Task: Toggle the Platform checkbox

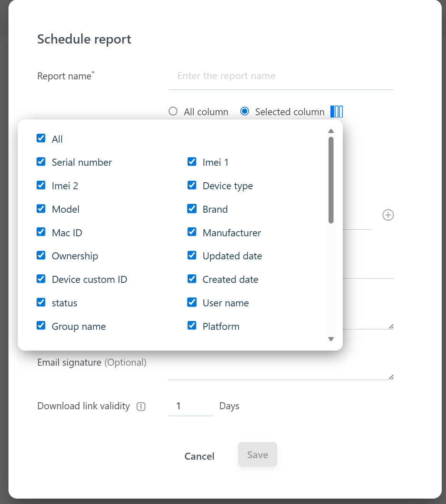Action: [x=192, y=326]
